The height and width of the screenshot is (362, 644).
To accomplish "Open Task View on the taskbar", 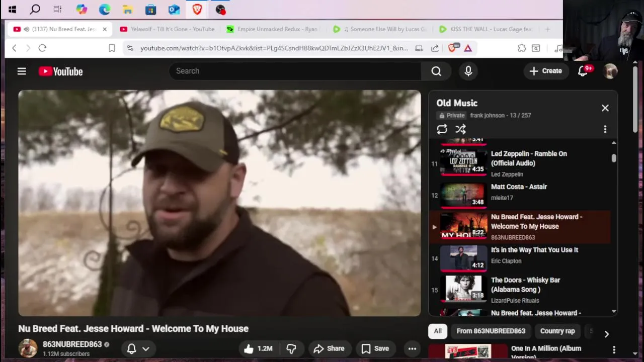I will [57, 9].
